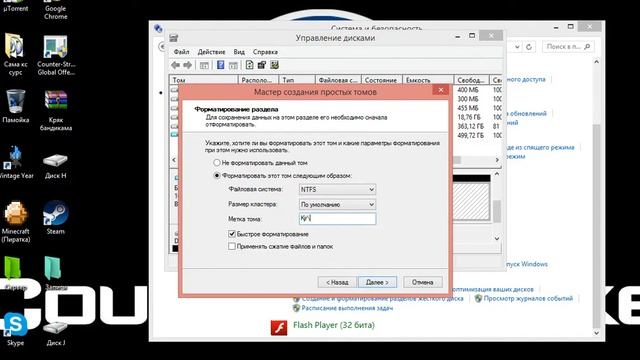Open Действие menu
The width and height of the screenshot is (640, 360).
[211, 52]
